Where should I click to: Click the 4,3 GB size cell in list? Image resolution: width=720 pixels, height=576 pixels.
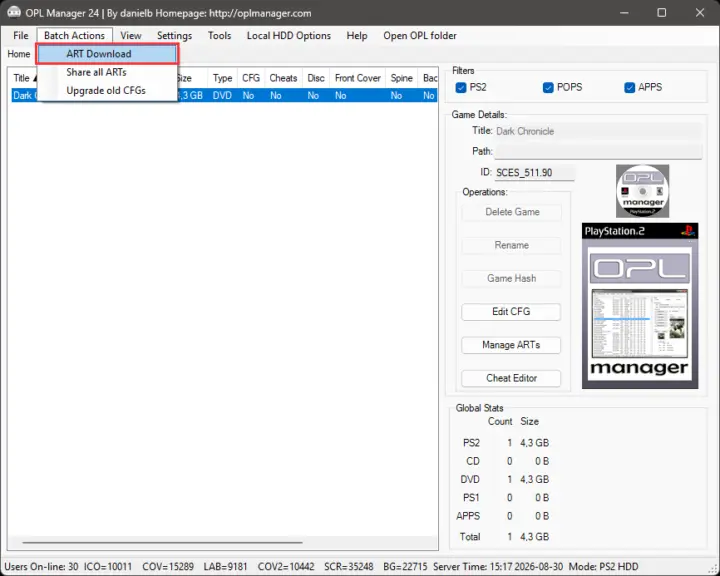click(190, 96)
